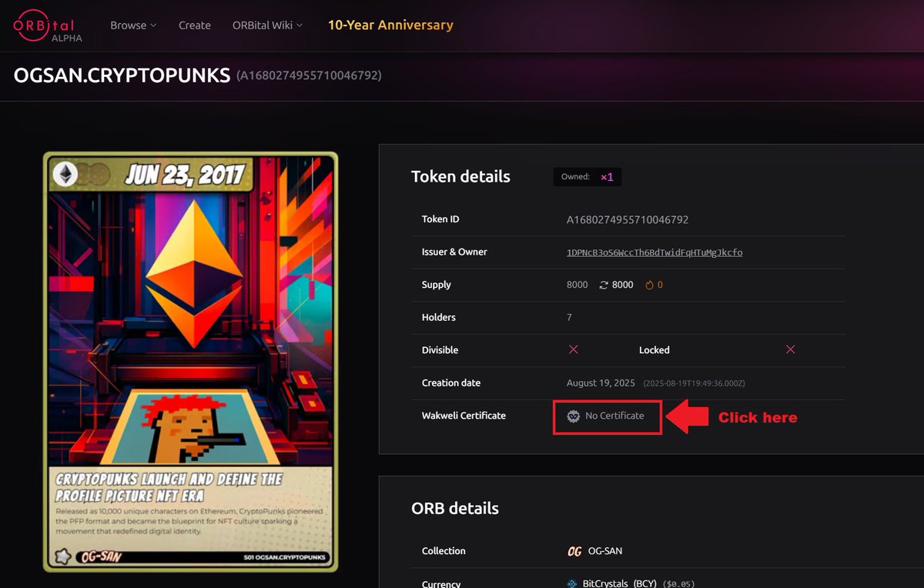Click the Token ID value A1680274955710046792
Screen dimensions: 924x588
628,219
